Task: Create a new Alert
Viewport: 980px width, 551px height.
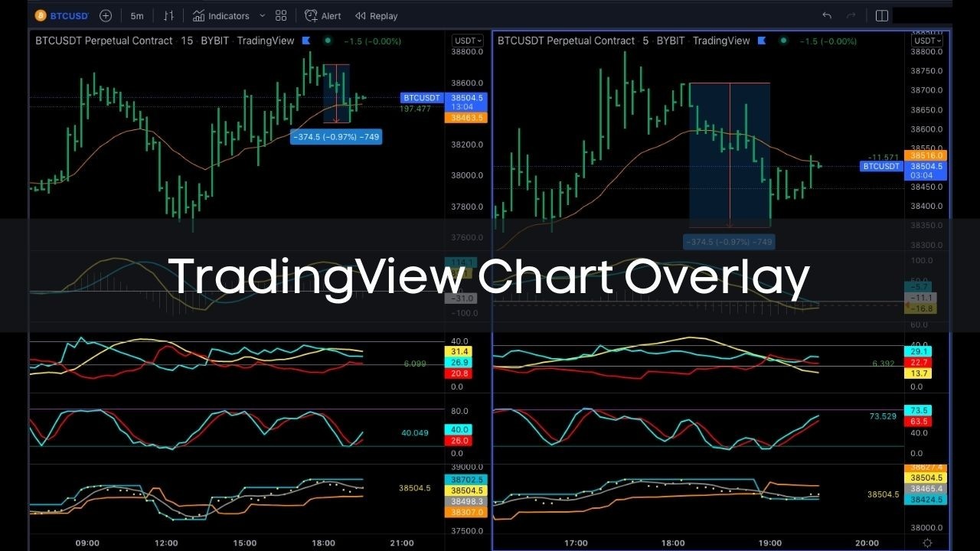Action: point(323,15)
